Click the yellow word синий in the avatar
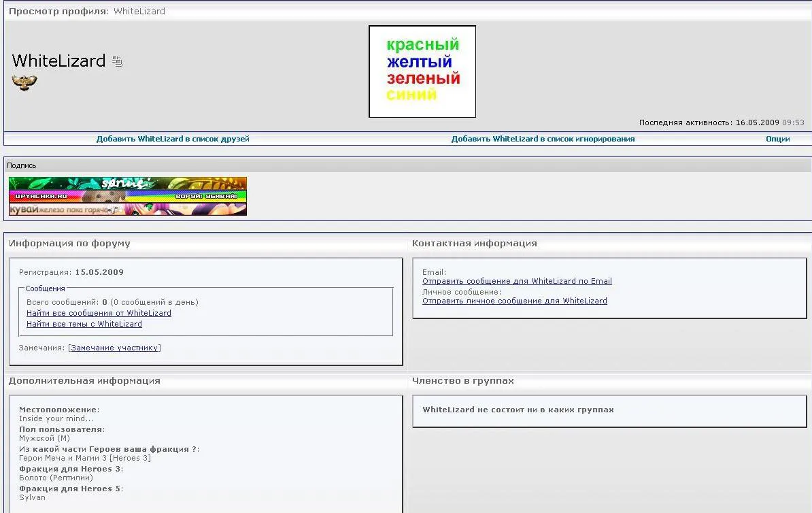 coord(411,95)
